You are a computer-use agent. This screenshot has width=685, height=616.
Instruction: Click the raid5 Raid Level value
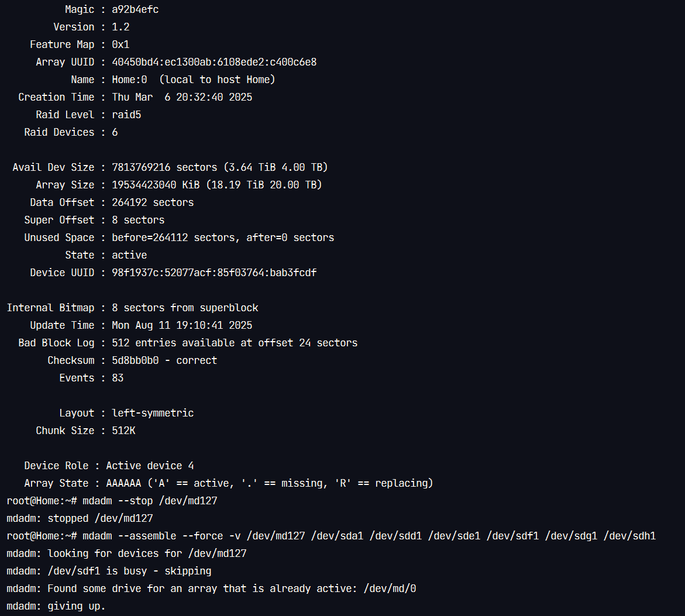126,115
